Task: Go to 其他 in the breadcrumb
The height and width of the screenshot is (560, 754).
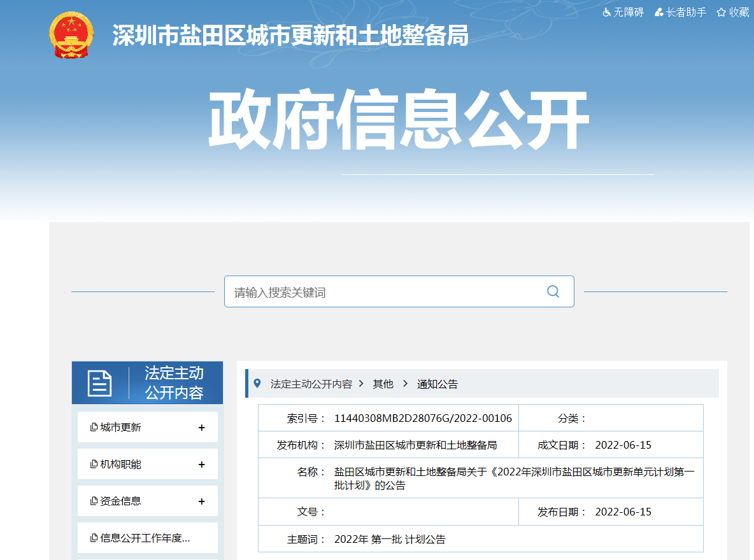Action: 383,384
